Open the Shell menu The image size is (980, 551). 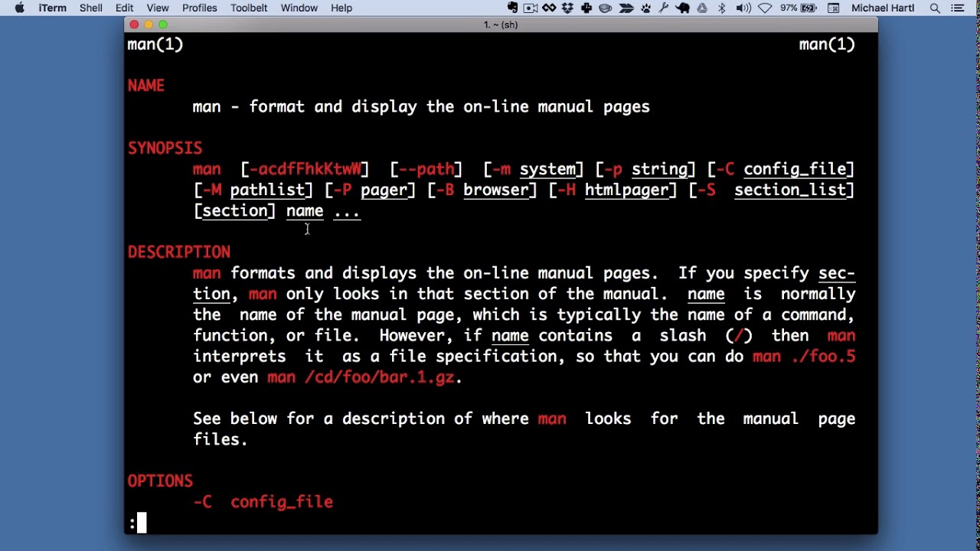click(x=91, y=8)
